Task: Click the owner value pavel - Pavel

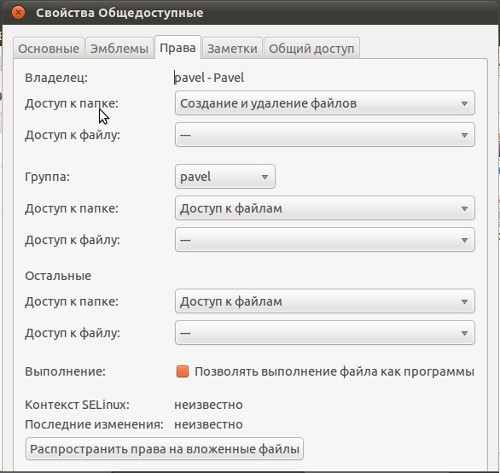Action: pyautogui.click(x=209, y=78)
